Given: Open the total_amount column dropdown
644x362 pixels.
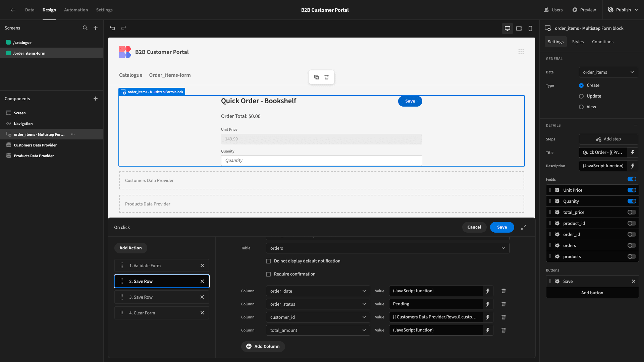Looking at the screenshot, I should 318,330.
